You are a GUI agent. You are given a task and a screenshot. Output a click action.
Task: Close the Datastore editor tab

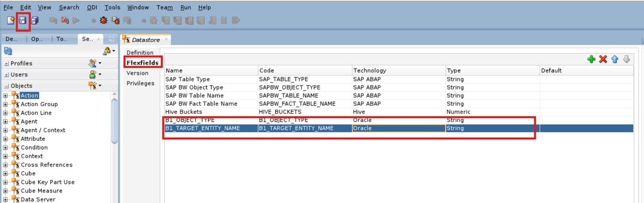(x=166, y=39)
